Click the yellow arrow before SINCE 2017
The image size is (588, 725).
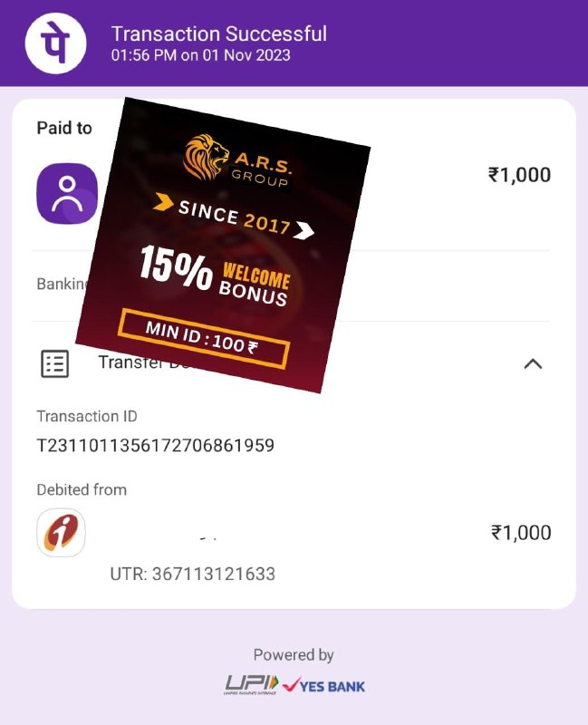point(163,202)
